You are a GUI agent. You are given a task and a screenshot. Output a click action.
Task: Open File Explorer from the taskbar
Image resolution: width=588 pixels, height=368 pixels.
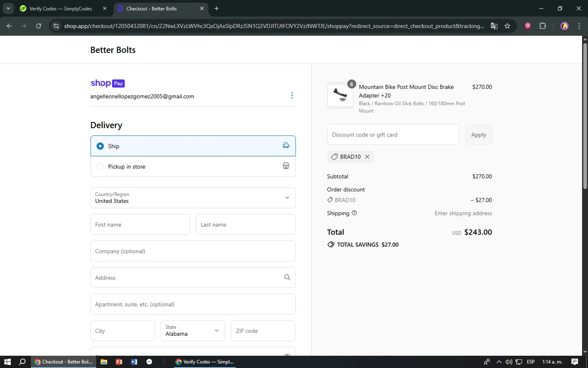point(104,362)
